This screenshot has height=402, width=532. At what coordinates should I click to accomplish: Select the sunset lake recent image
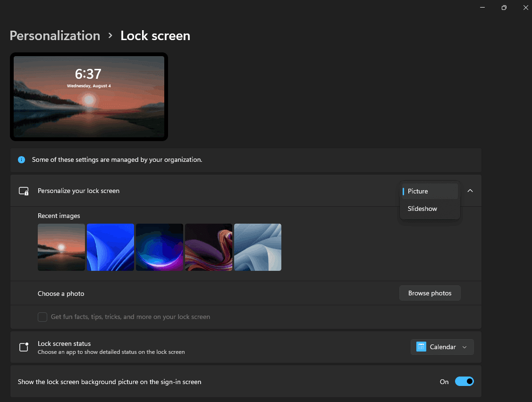(x=61, y=247)
